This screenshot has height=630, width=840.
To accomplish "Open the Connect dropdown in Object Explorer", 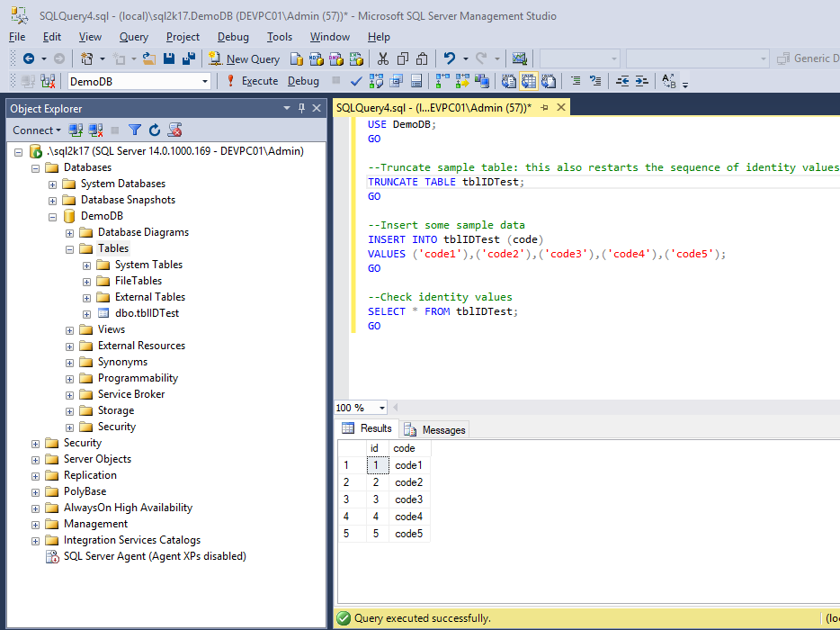I will point(37,130).
